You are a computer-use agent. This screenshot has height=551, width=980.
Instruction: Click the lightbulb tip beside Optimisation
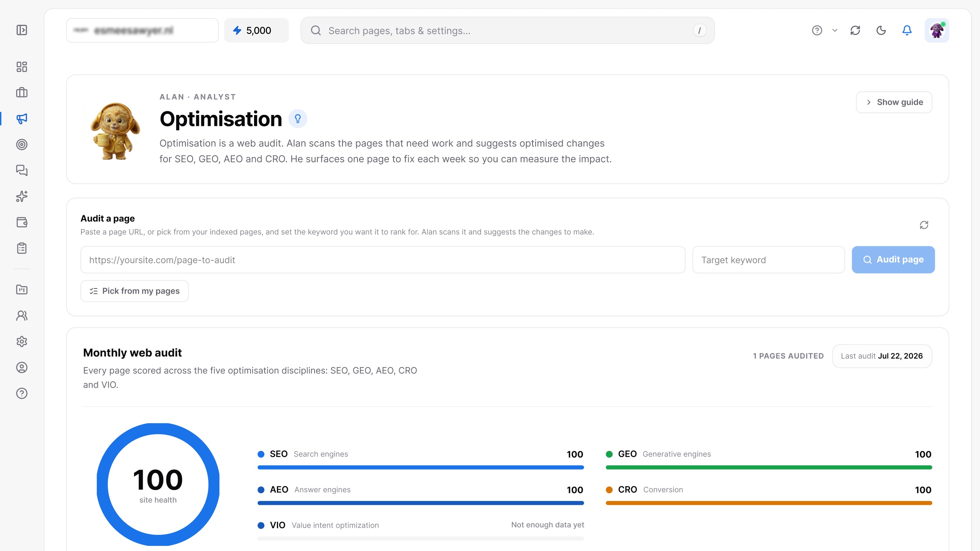click(298, 118)
